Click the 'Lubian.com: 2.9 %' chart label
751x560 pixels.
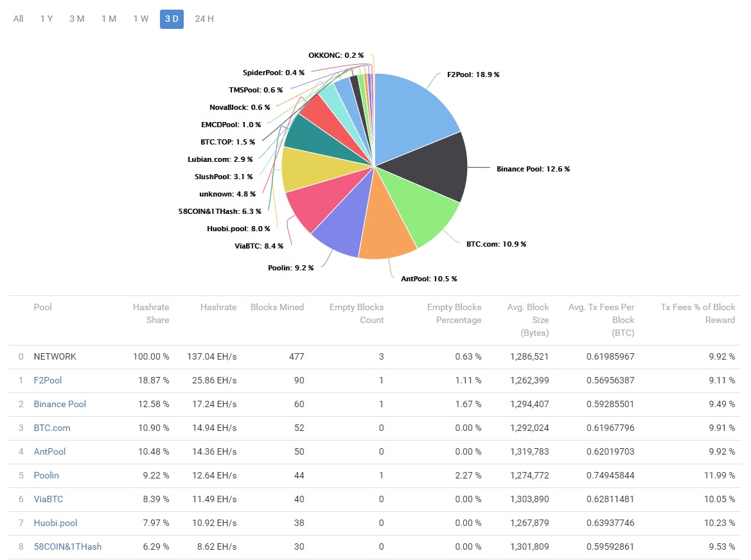click(x=220, y=159)
